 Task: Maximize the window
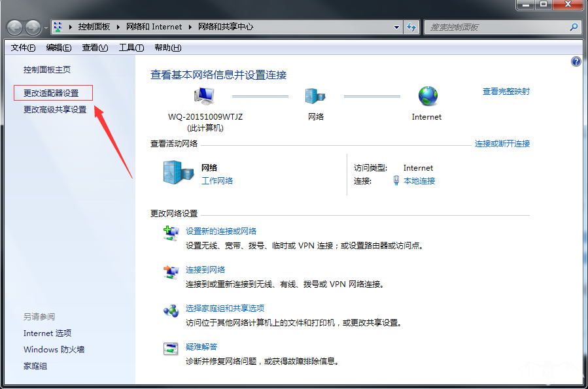coord(544,5)
